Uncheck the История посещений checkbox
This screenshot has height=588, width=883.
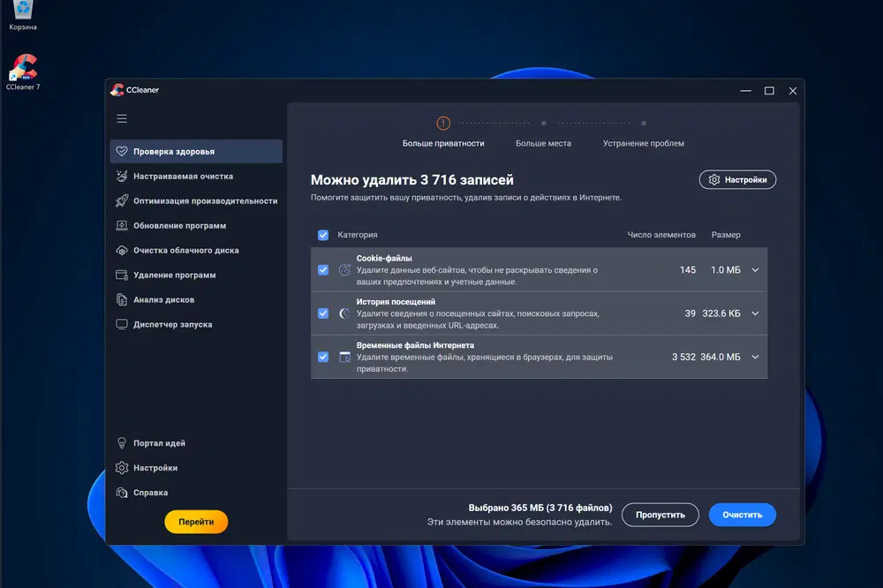(323, 313)
